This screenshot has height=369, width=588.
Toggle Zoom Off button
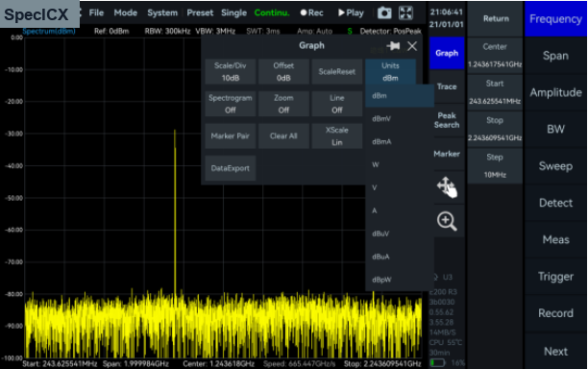(x=283, y=104)
